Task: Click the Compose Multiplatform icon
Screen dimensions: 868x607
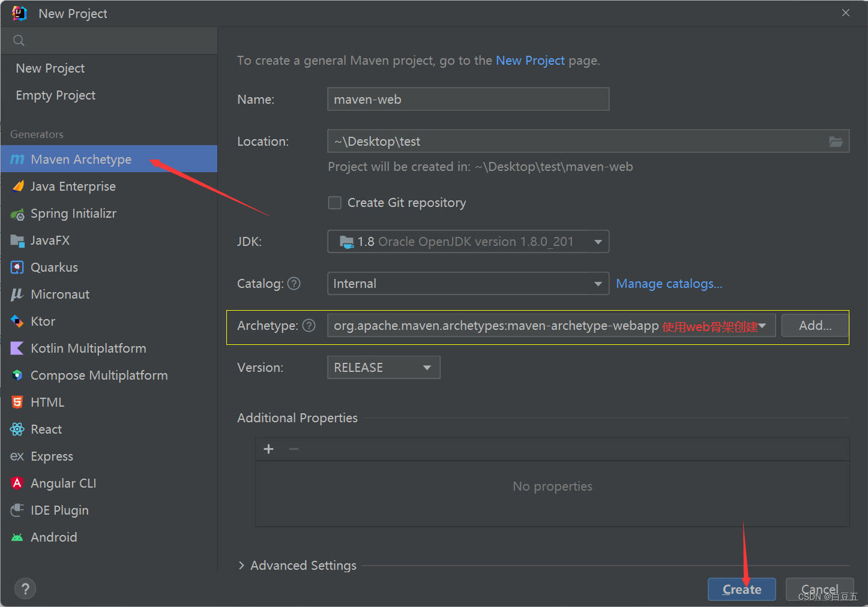Action: [x=17, y=375]
